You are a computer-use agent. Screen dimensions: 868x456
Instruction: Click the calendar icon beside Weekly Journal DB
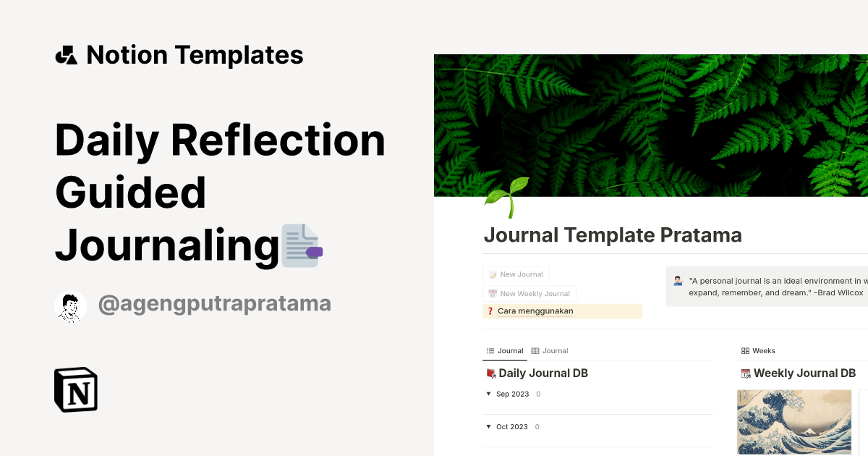point(745,373)
